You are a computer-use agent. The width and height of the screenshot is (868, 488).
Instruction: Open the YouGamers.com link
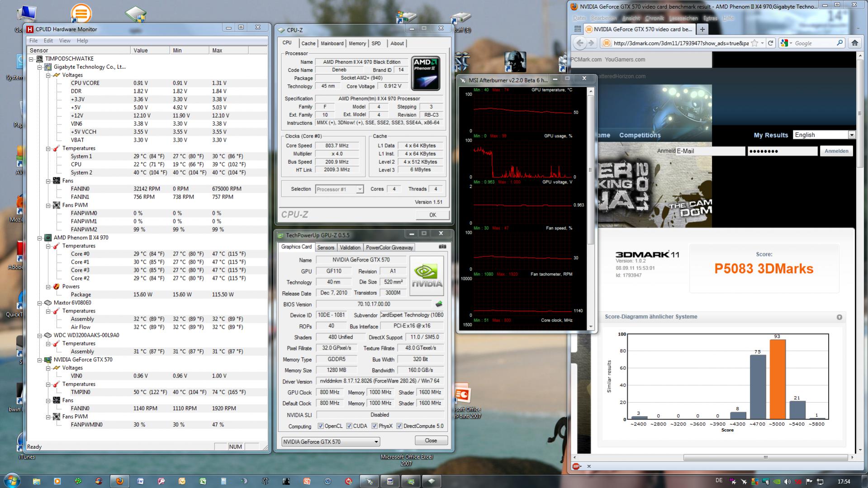(x=625, y=60)
